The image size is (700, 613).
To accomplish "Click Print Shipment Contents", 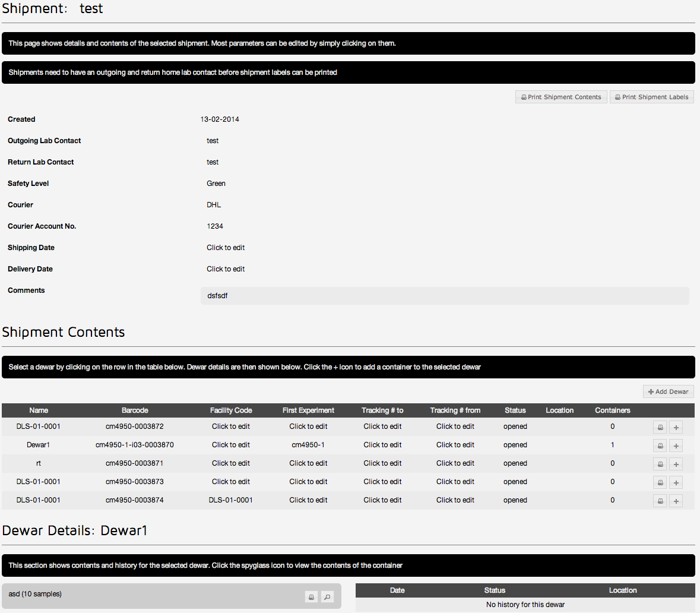I will click(560, 96).
